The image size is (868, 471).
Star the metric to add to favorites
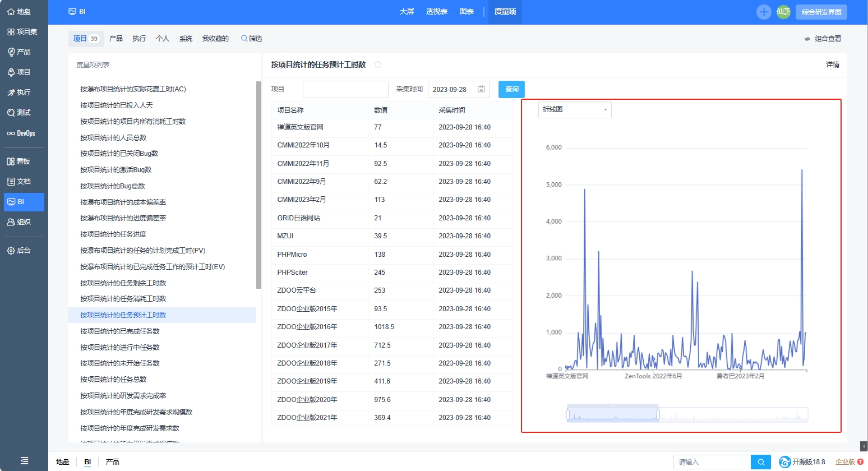click(378, 64)
